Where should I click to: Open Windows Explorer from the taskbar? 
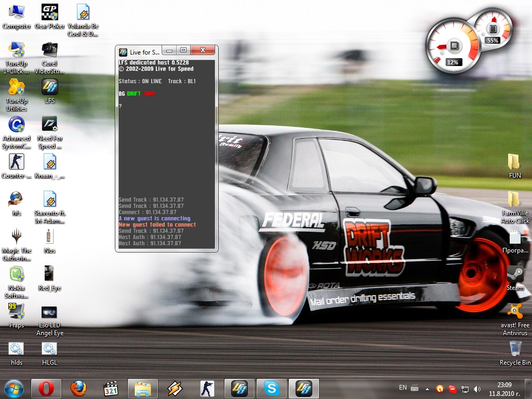click(x=143, y=389)
